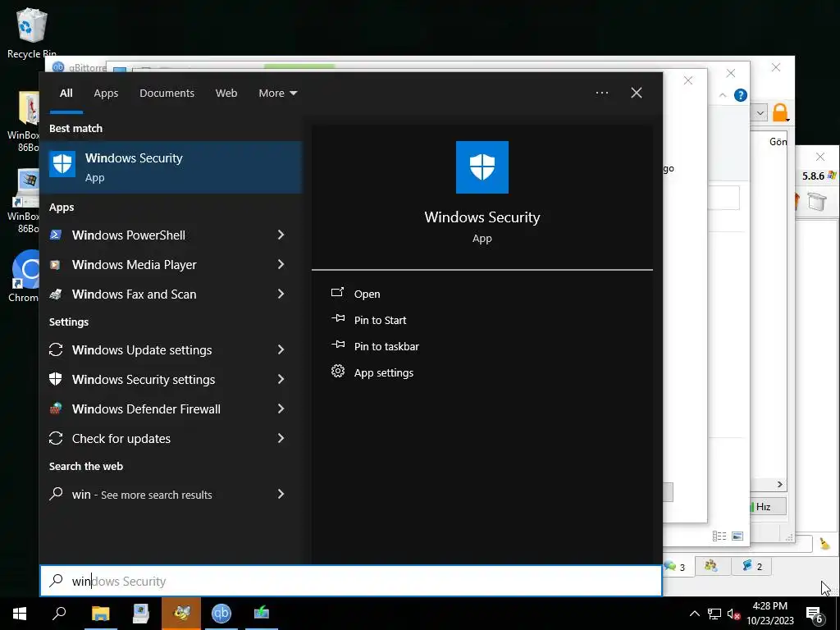Image resolution: width=840 pixels, height=630 pixels.
Task: Click the orange padlock dropdown icon
Action: click(781, 112)
